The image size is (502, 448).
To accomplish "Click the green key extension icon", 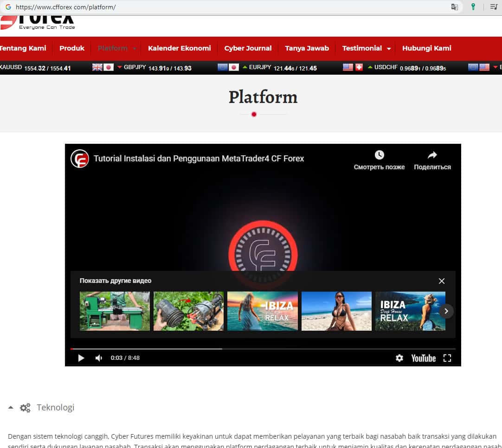I will [473, 6].
